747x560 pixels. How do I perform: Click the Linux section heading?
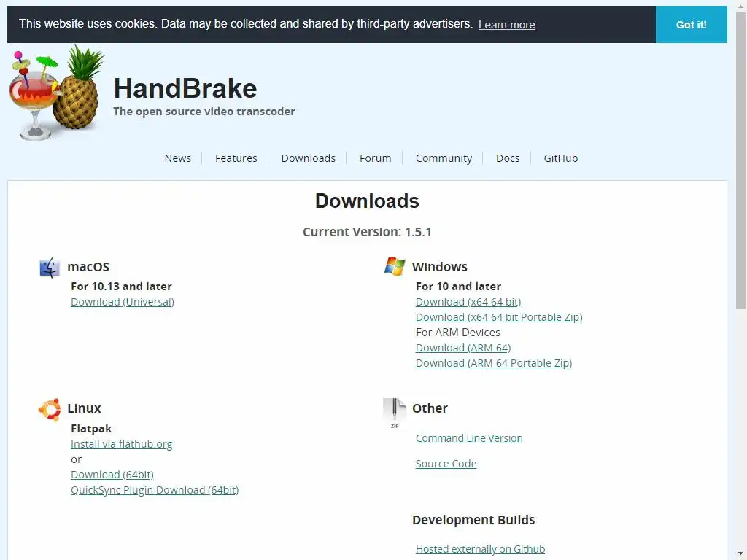85,408
